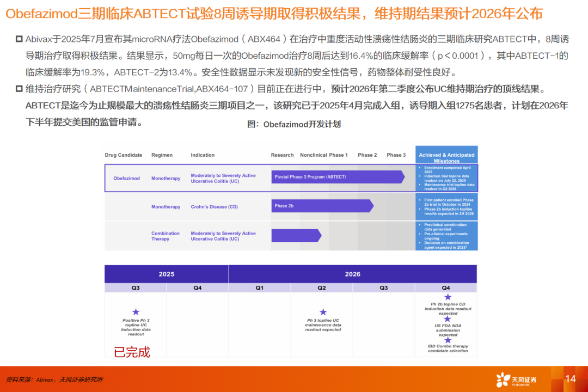Click the red '已完成' label

click(x=132, y=352)
